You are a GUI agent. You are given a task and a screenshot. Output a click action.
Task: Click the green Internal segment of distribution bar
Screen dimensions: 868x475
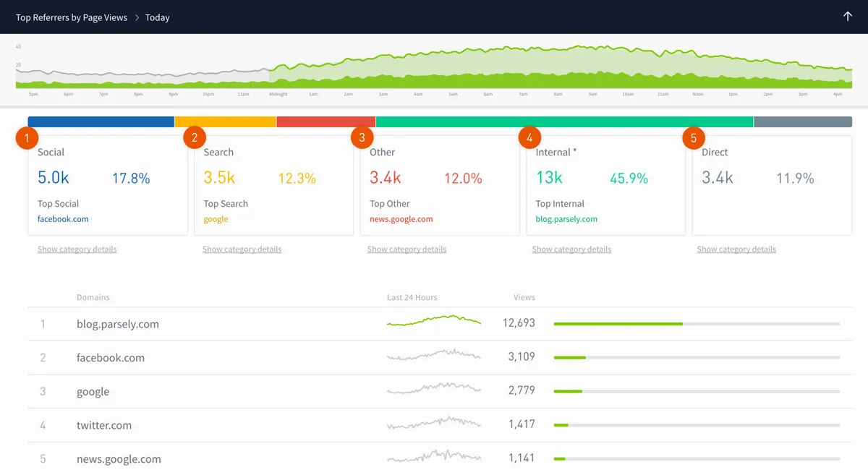click(565, 122)
